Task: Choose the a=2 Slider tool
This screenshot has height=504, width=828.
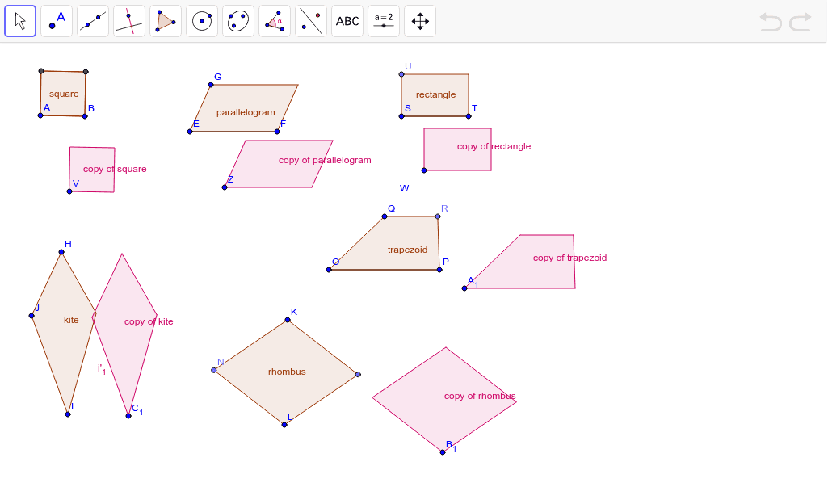Action: 384,21
